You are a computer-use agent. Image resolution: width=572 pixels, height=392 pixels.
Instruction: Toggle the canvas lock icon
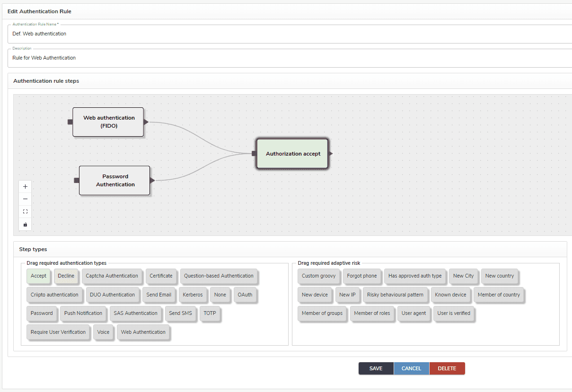point(26,224)
